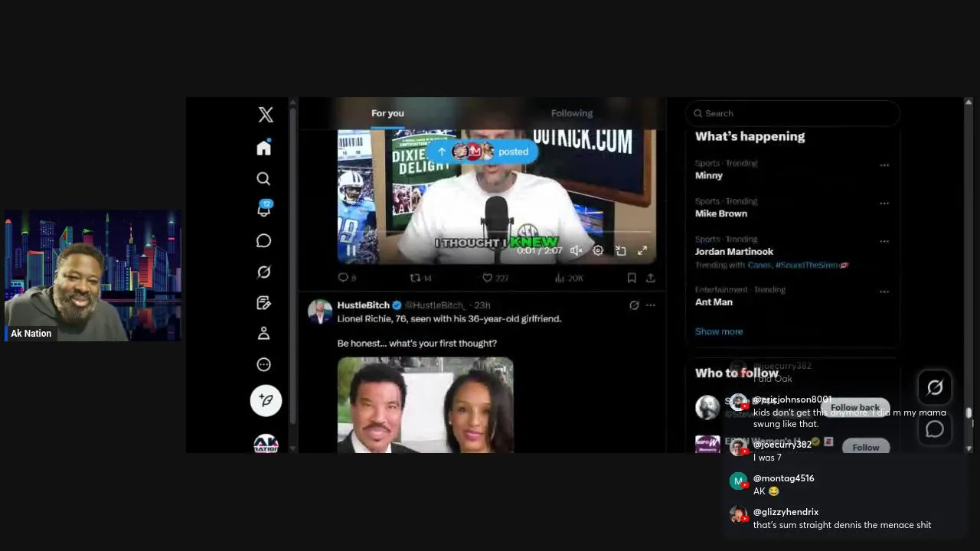Click the Search input field
This screenshot has width=980, height=551.
coord(792,113)
